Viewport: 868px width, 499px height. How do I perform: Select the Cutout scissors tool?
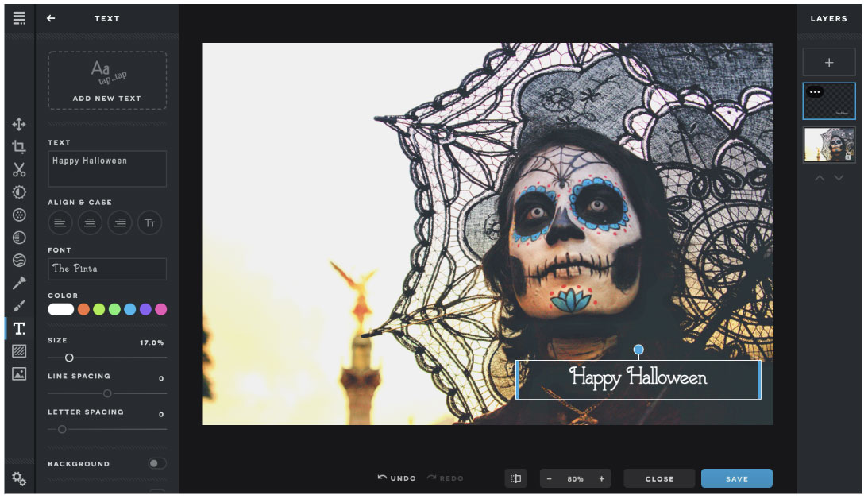[19, 169]
